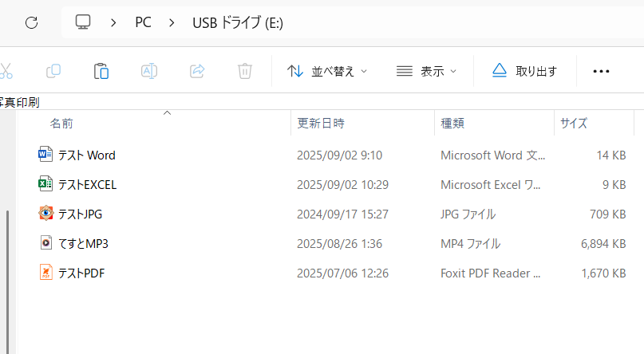This screenshot has width=644, height=354.
Task: Click the Copy icon in the toolbar
Action: click(53, 71)
